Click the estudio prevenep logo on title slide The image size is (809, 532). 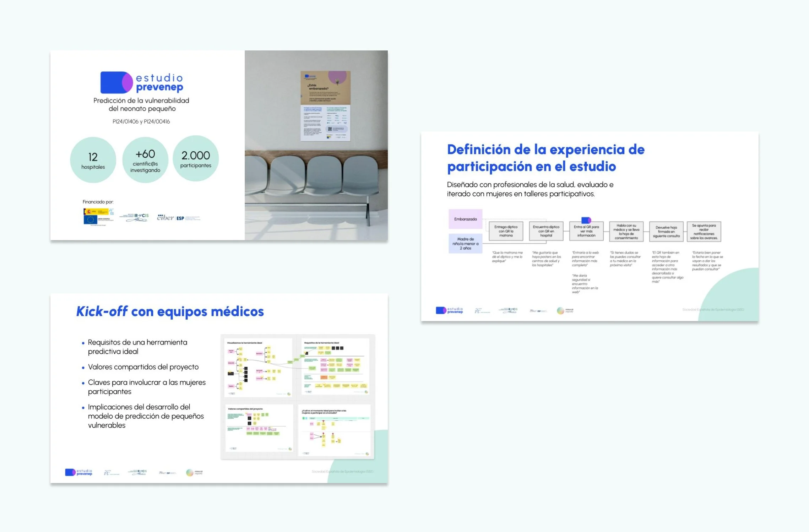coord(142,82)
